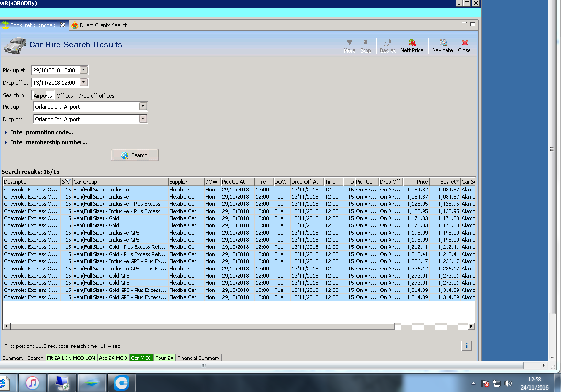The height and width of the screenshot is (392, 561).
Task: Open the Drop off at date dropdown
Action: [x=84, y=82]
